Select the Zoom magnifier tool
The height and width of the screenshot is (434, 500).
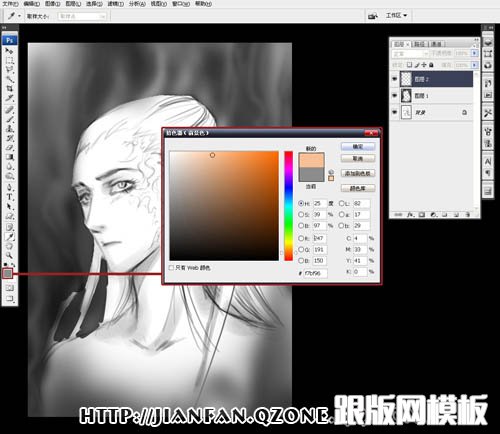9,255
